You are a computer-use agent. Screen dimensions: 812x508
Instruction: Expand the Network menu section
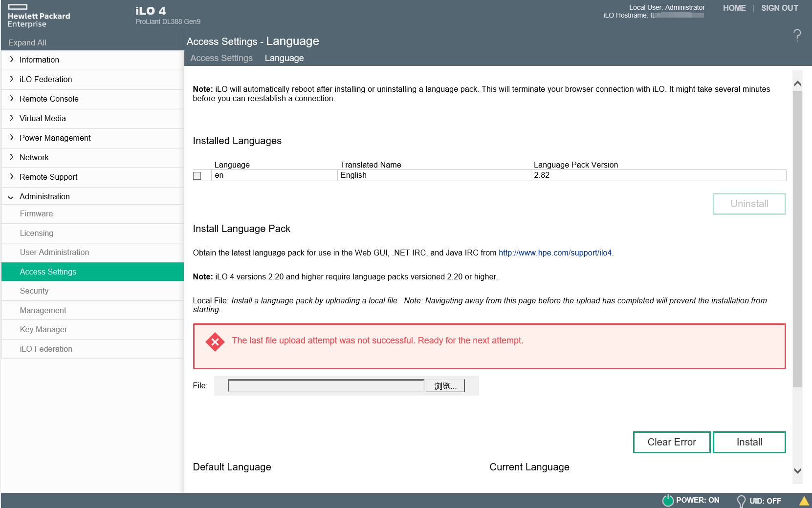tap(34, 157)
